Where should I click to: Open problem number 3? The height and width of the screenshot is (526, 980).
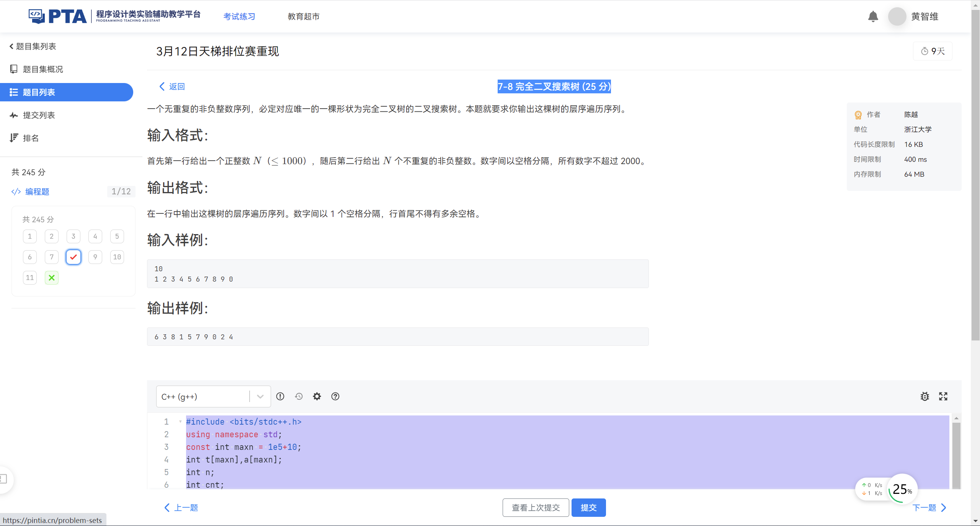pyautogui.click(x=73, y=236)
